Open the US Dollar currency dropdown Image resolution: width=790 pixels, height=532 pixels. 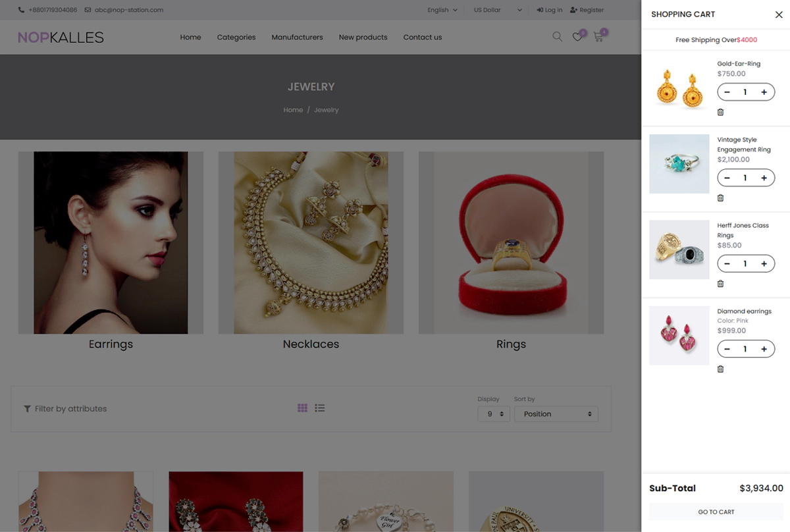point(498,10)
